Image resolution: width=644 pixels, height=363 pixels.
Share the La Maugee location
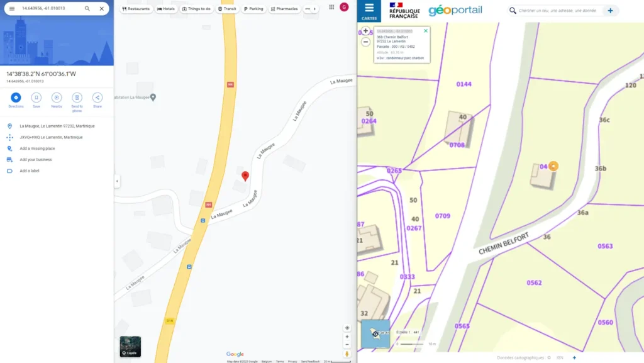point(97,99)
